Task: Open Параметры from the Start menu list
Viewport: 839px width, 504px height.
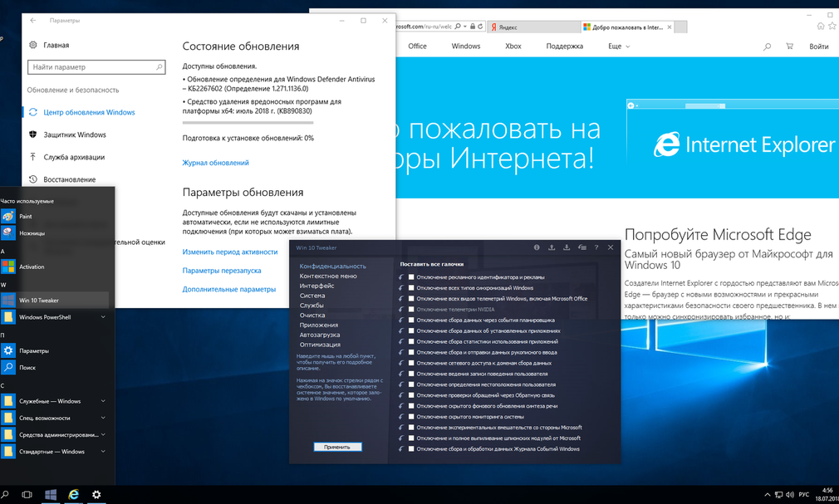Action: [34, 351]
